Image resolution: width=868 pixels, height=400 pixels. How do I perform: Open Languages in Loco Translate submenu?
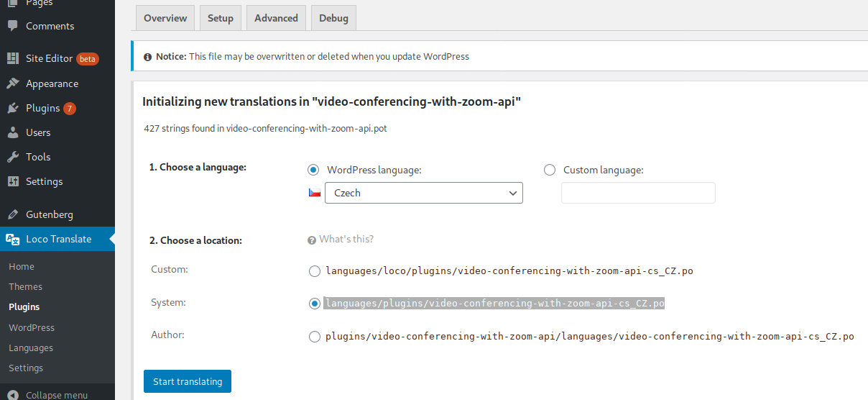point(31,347)
